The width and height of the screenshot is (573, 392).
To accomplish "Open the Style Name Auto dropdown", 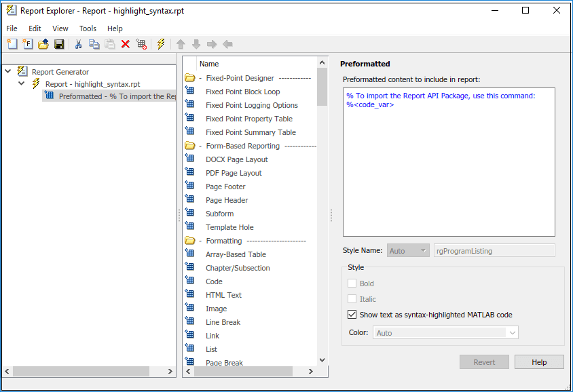I will (408, 251).
